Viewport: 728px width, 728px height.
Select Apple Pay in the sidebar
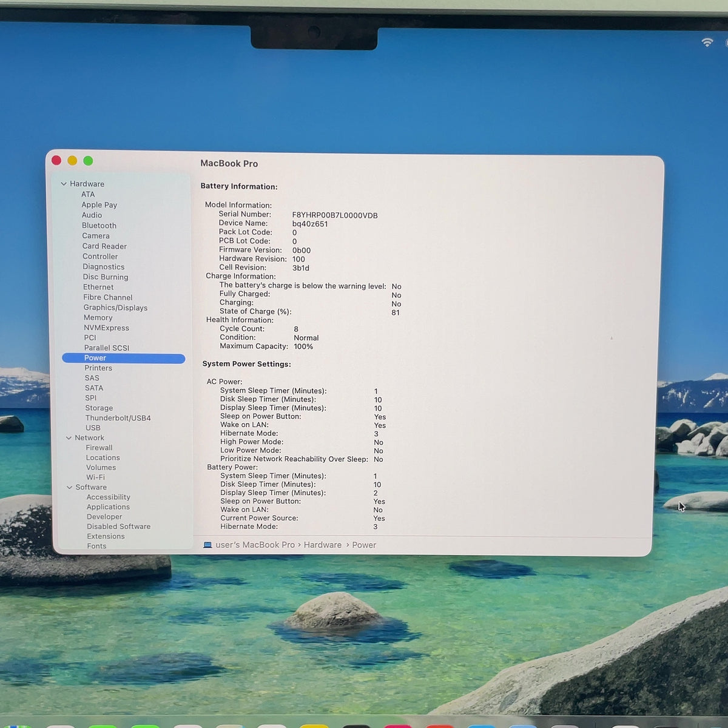point(99,205)
